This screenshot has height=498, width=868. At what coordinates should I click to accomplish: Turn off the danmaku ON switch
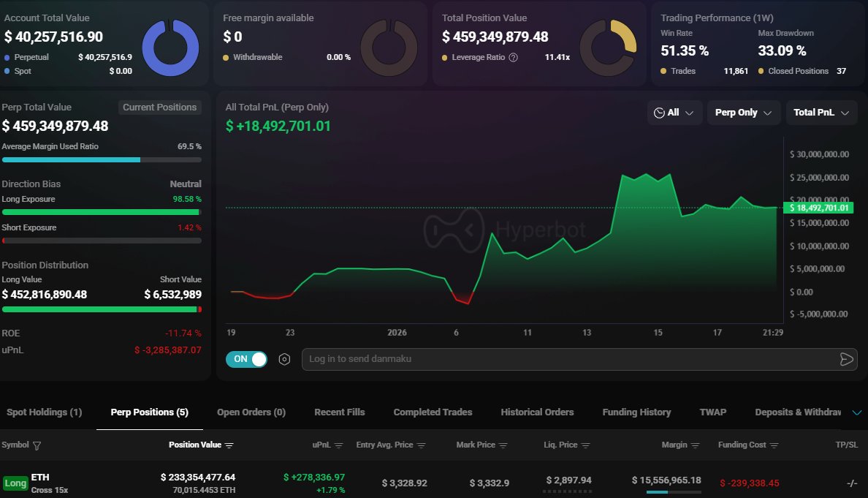246,359
